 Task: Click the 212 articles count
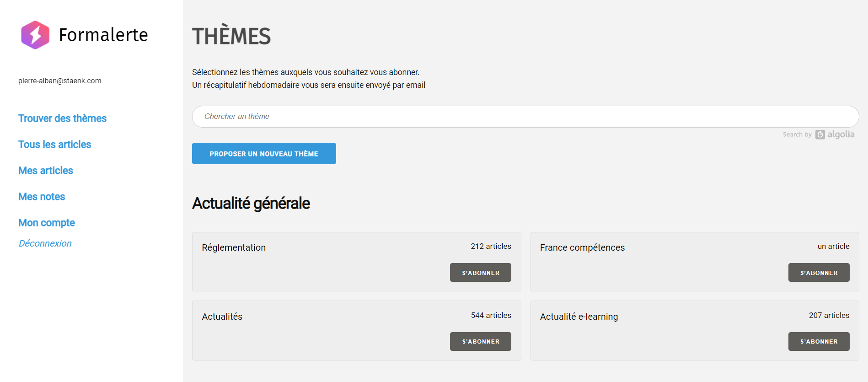point(491,246)
